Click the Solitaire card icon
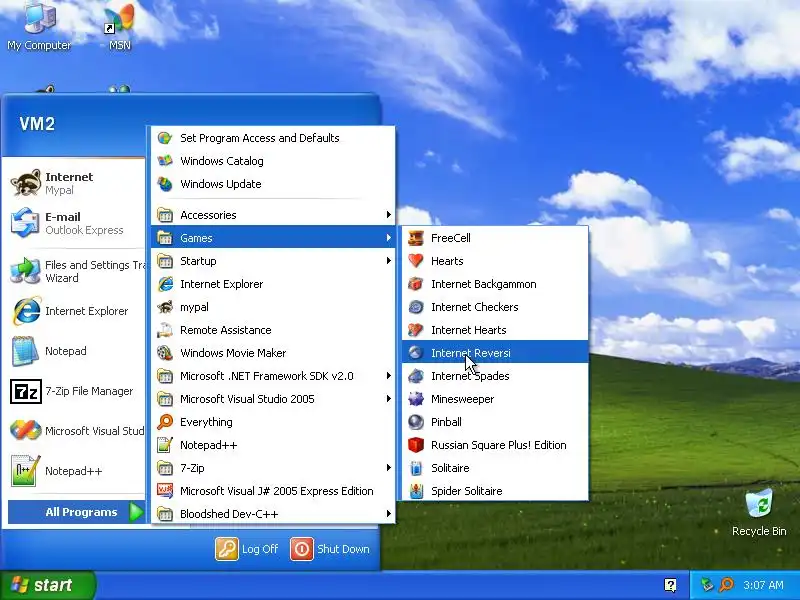 click(416, 468)
